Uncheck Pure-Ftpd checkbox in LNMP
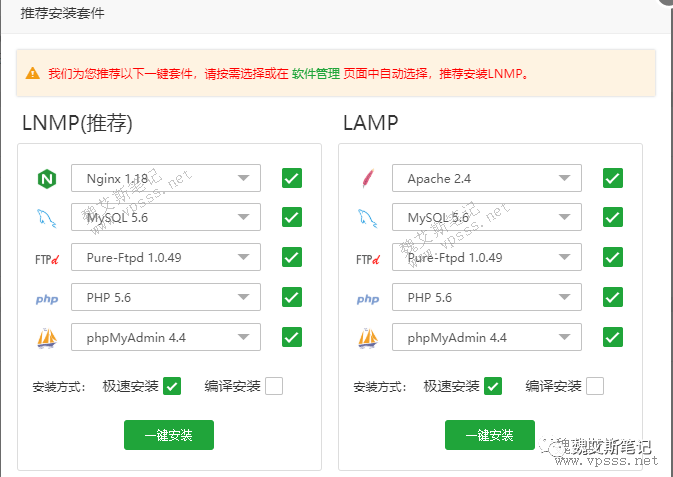This screenshot has height=477, width=673. coord(292,257)
